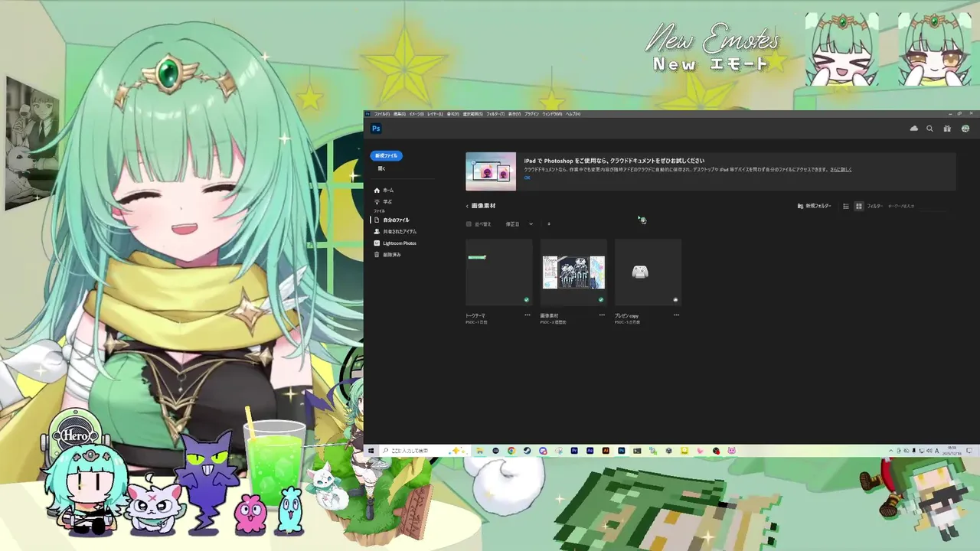Open the プラグイン menu
980x551 pixels.
[x=531, y=114]
